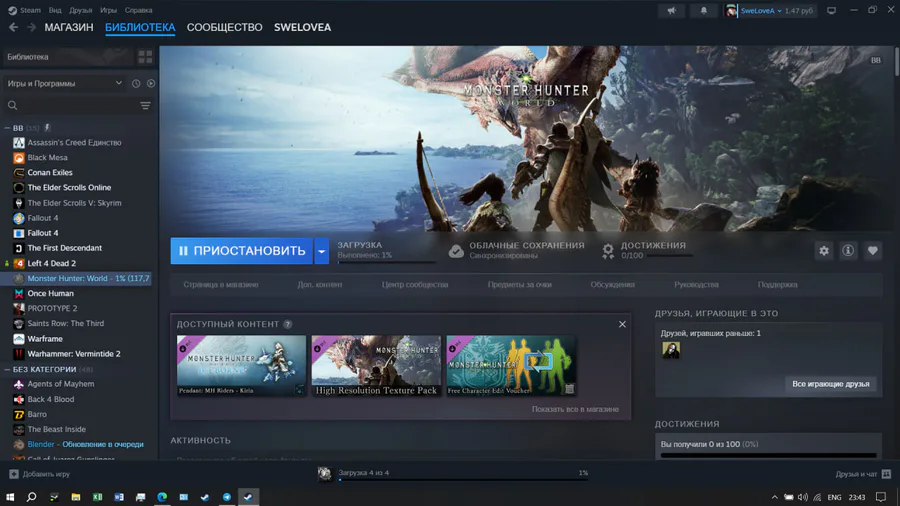Open the Друзья menu

pyautogui.click(x=80, y=10)
